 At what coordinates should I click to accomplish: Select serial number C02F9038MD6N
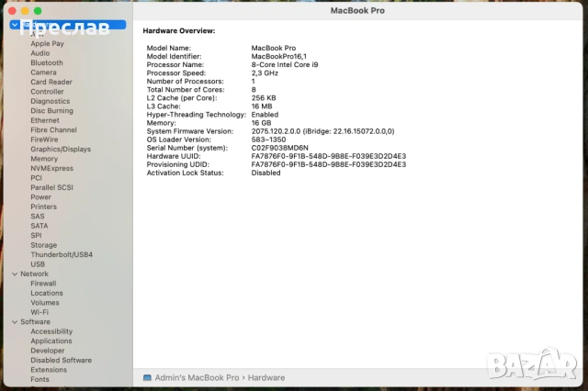tap(279, 148)
